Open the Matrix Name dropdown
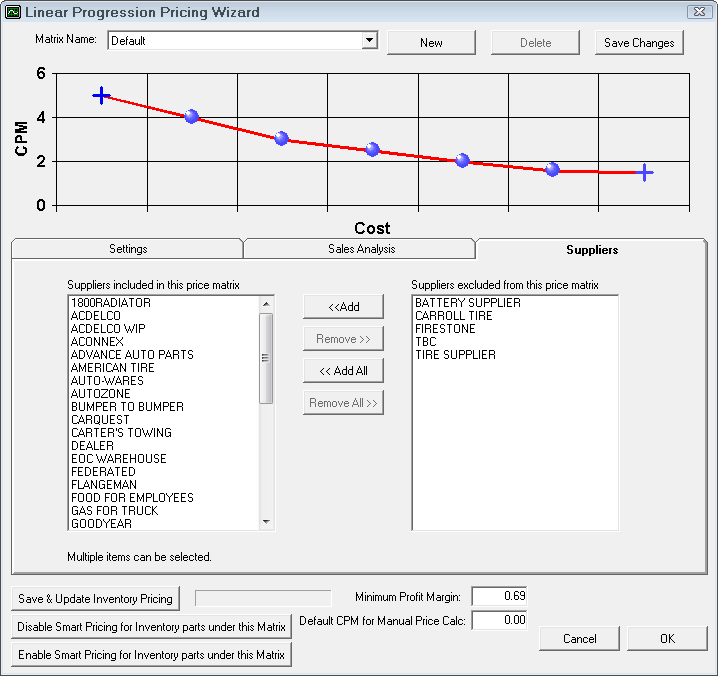The width and height of the screenshot is (718, 676). (x=369, y=41)
